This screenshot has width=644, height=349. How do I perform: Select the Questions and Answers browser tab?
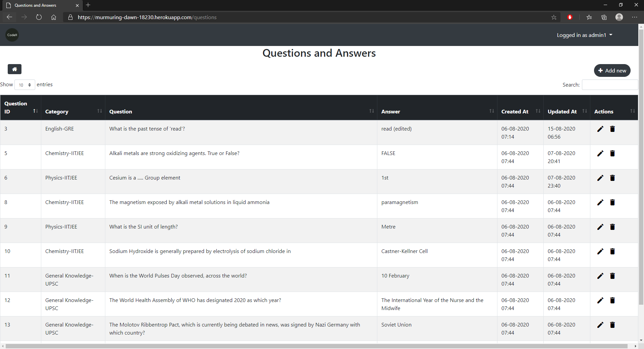pos(42,5)
